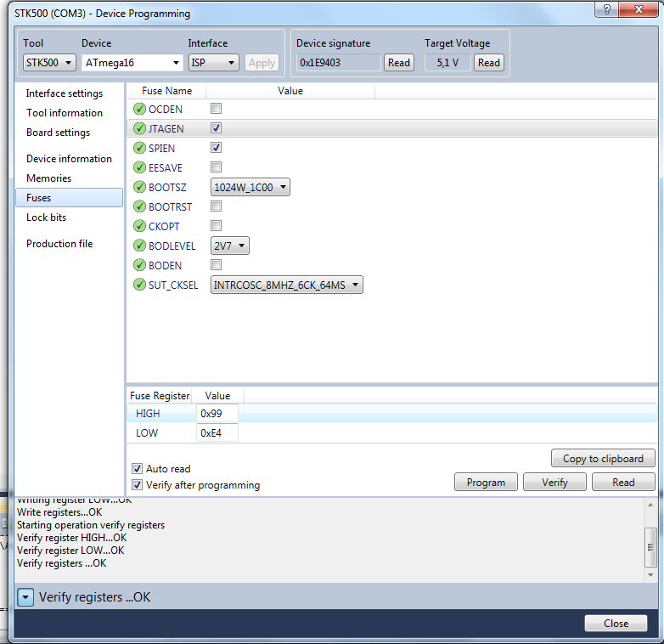Expand the BODLEVEL dropdown 2V7
Image resolution: width=664 pixels, height=644 pixels.
point(230,246)
